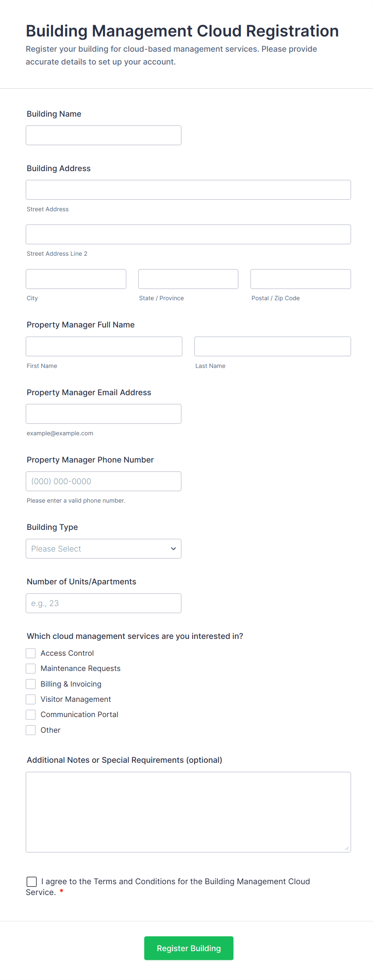Agree to the Terms and Conditions checkbox

click(x=32, y=881)
